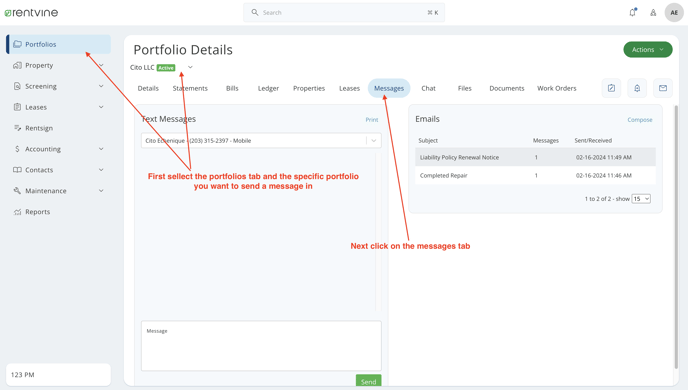Click in the Message text box
The height and width of the screenshot is (390, 688).
tap(261, 346)
